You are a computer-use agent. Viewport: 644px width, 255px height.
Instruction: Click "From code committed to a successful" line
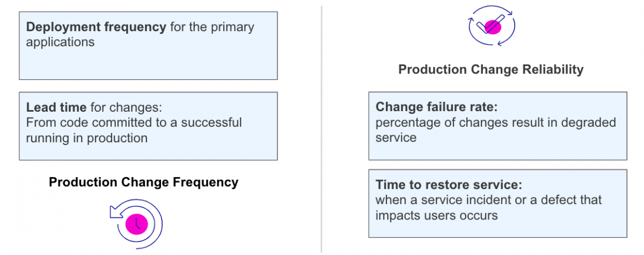click(134, 122)
